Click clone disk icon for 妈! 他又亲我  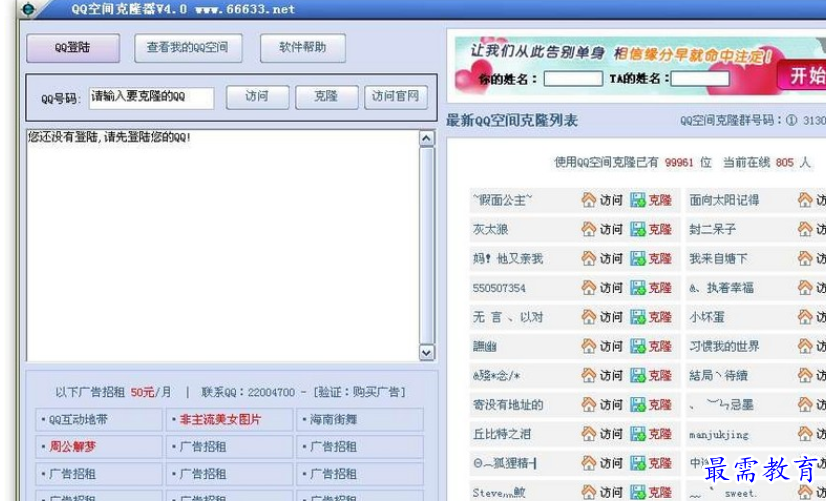[638, 259]
